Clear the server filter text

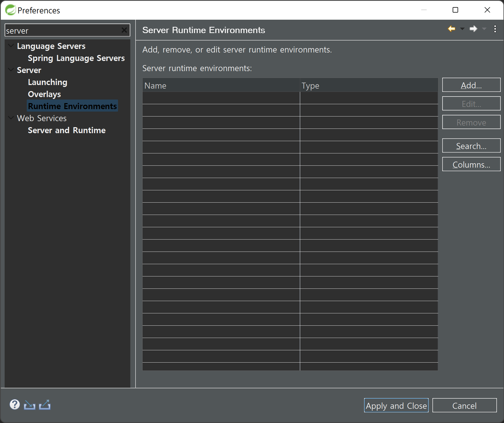(124, 30)
